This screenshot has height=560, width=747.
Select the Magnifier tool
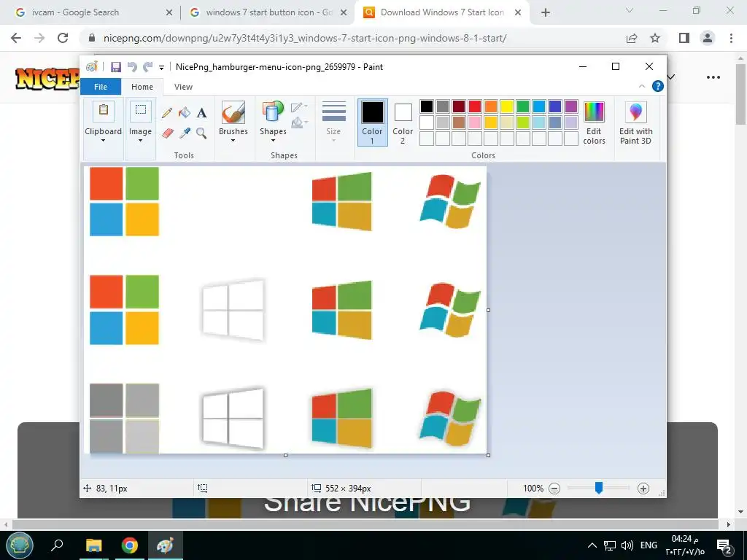tap(202, 133)
